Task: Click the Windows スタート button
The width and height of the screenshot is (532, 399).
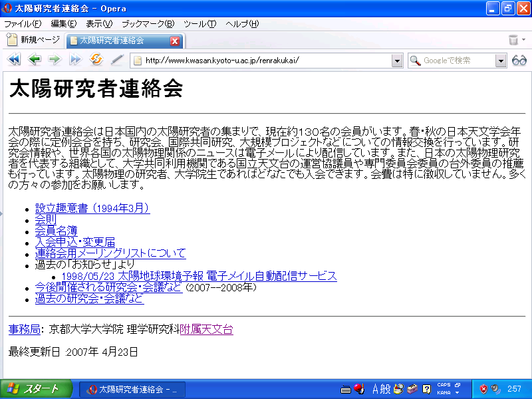Action: pos(37,389)
